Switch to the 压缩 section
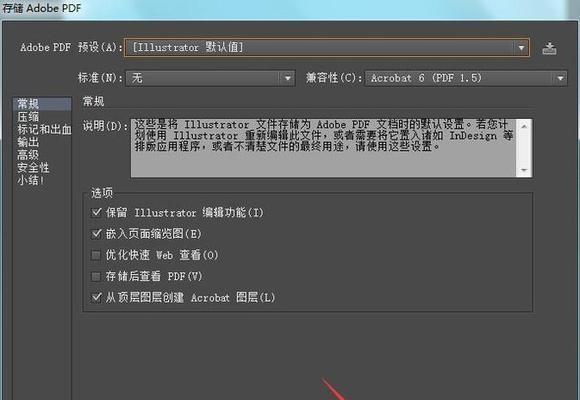Screen dimensions: 580x400 pos(28,117)
